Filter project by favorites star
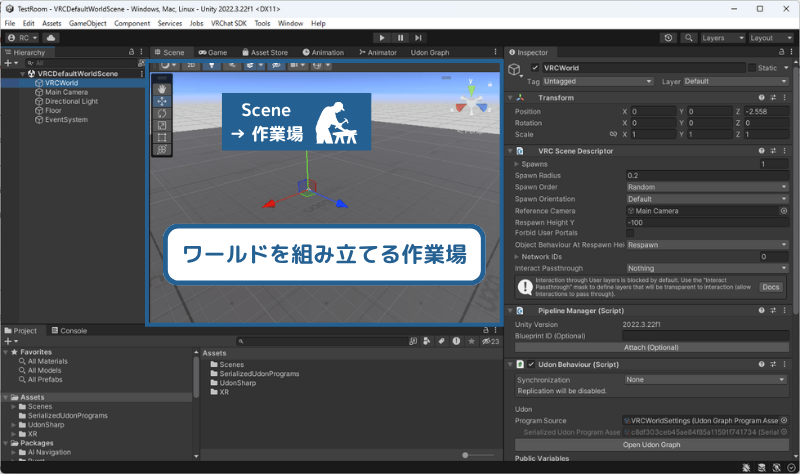 click(471, 341)
